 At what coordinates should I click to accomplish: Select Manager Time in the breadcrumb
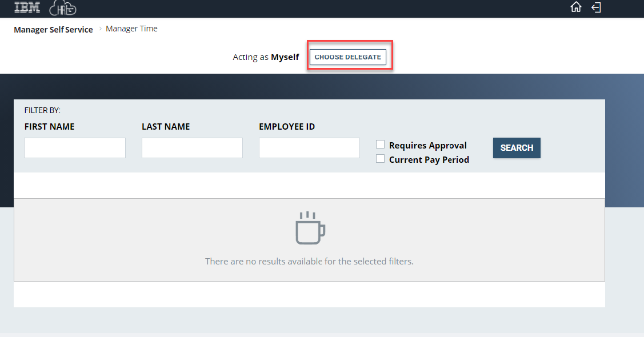[131, 28]
